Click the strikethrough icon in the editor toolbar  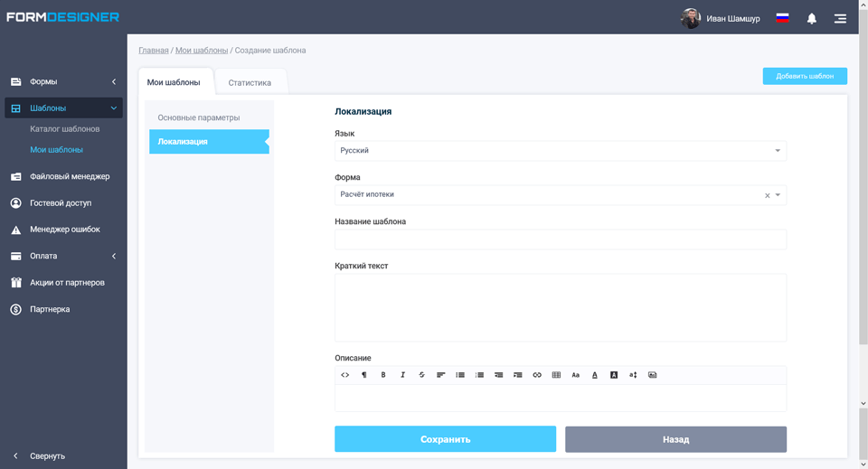pos(421,375)
